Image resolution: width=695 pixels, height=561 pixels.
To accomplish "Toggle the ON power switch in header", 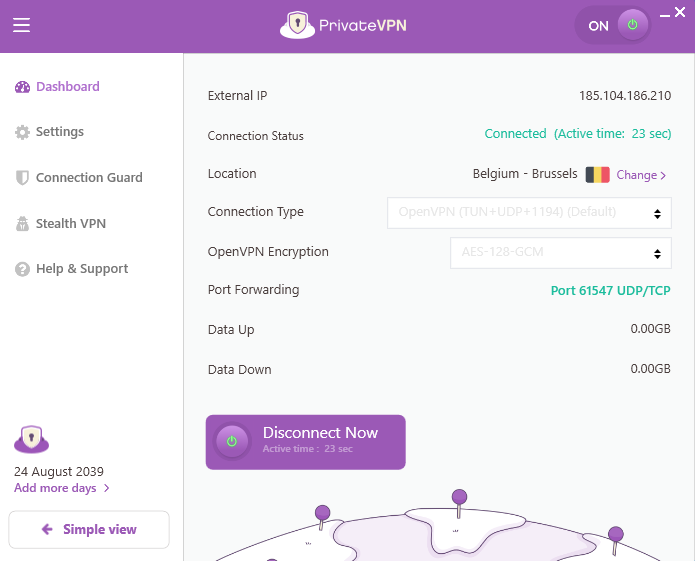I will pyautogui.click(x=613, y=26).
